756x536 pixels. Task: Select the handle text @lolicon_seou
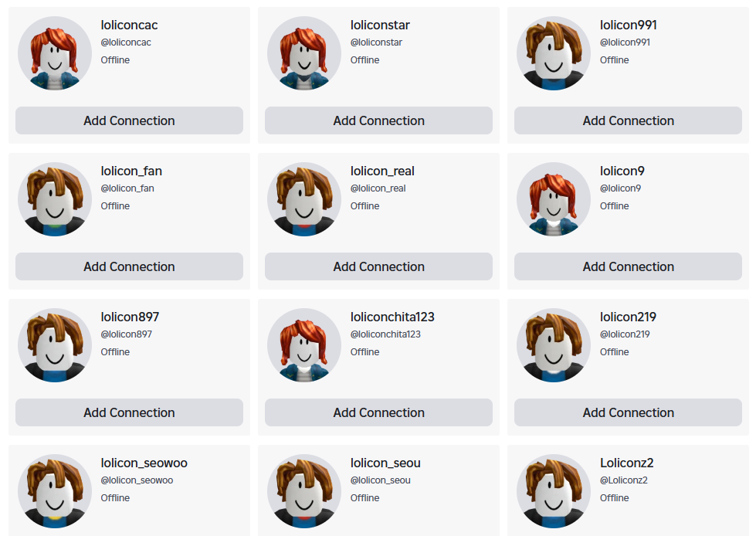381,480
